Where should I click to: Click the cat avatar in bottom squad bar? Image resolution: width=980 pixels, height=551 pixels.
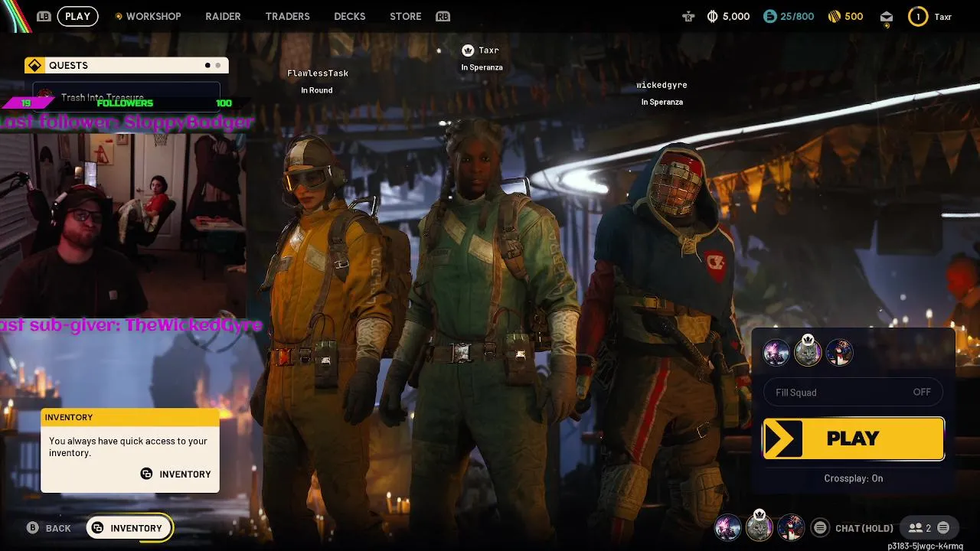759,527
